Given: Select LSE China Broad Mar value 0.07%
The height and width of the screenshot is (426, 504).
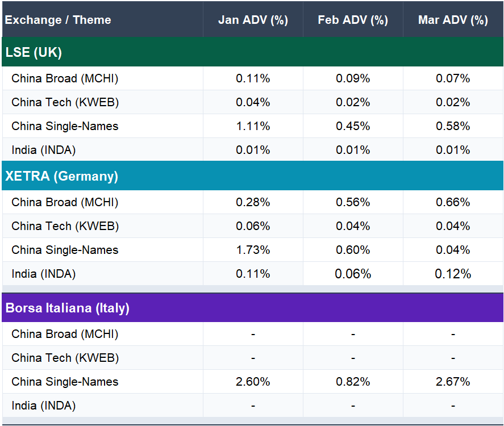Looking at the screenshot, I should click(x=453, y=78).
